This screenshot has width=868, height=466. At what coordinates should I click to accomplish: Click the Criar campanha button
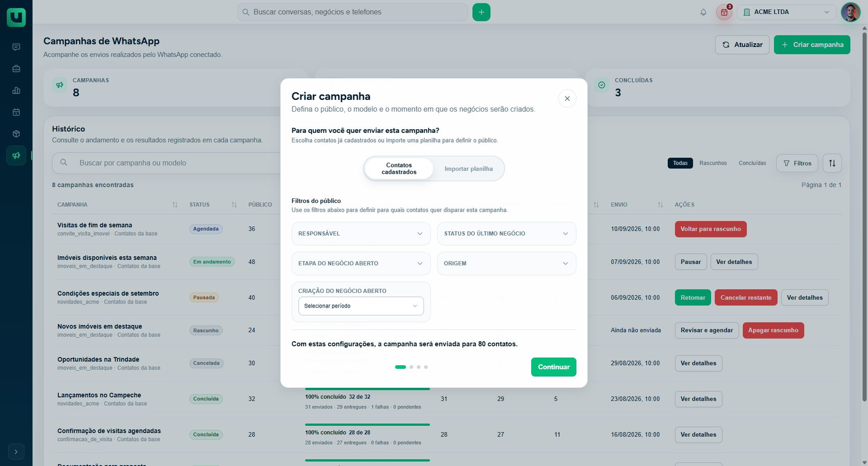coord(812,44)
